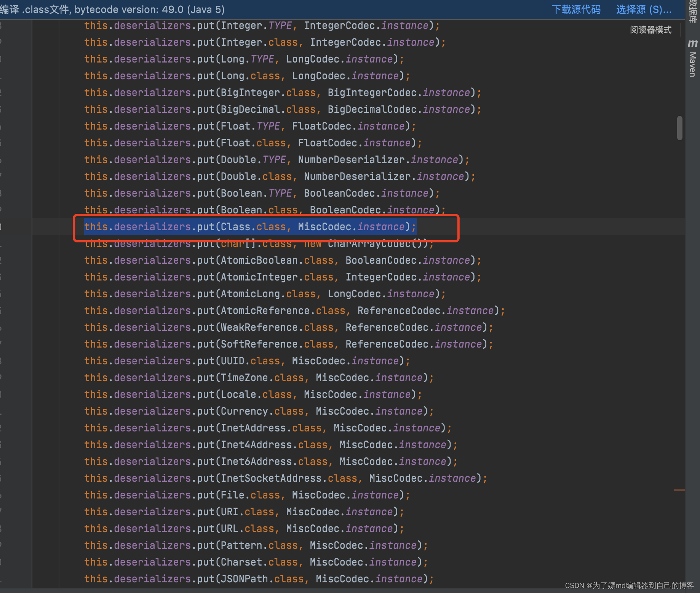Click line with Boolean.TYPE, BooleanCodec.instance
This screenshot has width=700, height=593.
pos(262,193)
